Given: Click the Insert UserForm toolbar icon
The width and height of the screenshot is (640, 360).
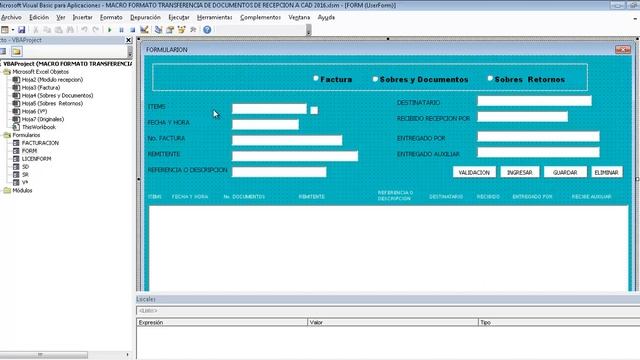Looking at the screenshot, I should (x=4, y=30).
